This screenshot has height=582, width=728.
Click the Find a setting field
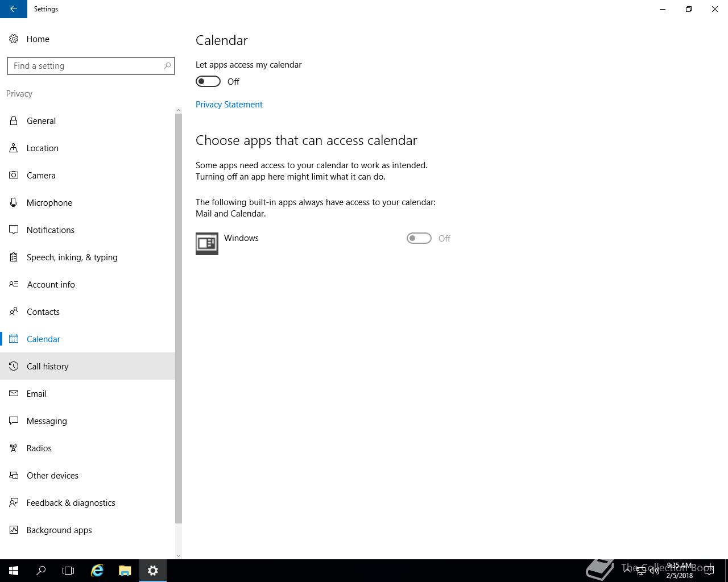pos(91,66)
